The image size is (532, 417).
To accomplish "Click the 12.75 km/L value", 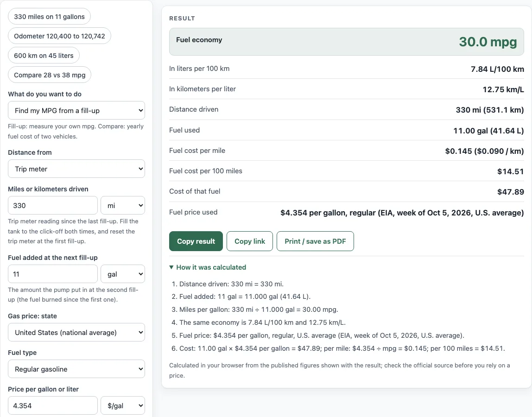I will pos(503,89).
